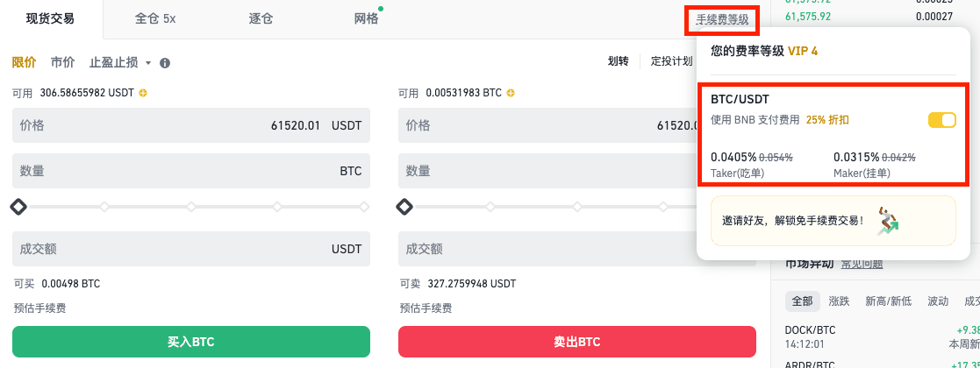Click the info icon next to 止盈止损
Image resolution: width=980 pixels, height=368 pixels.
[x=165, y=63]
